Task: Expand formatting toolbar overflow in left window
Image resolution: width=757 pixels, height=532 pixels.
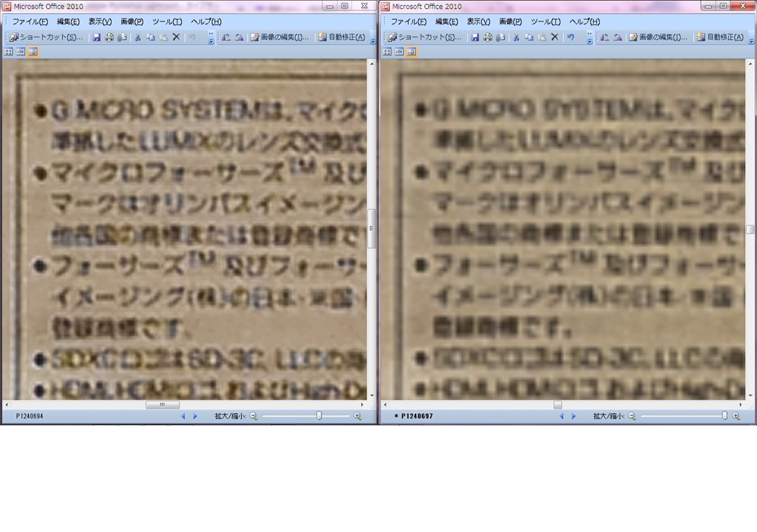Action: pyautogui.click(x=373, y=38)
